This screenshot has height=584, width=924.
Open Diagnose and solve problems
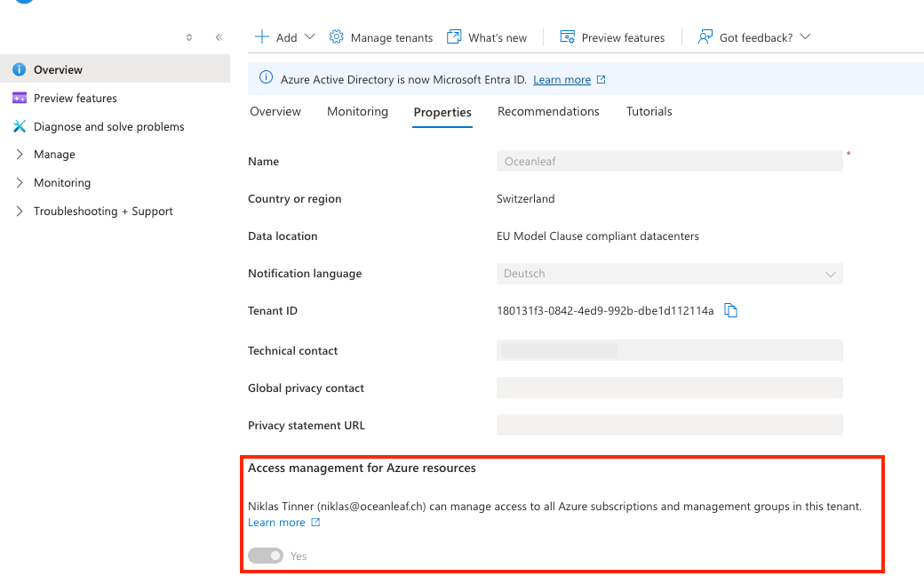[108, 127]
